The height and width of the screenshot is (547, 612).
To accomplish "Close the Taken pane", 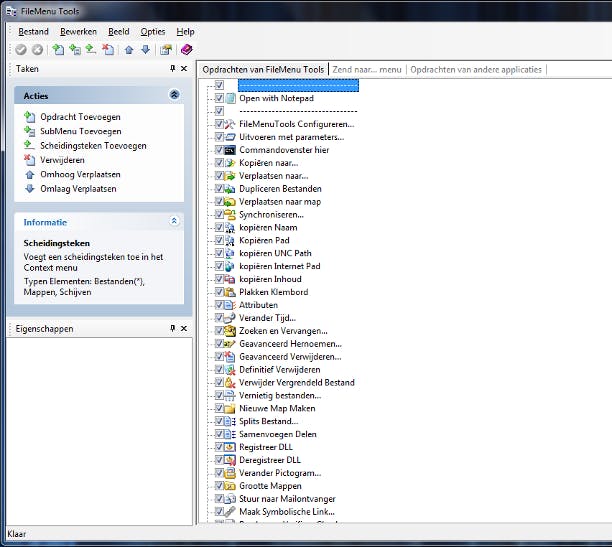I will coord(184,68).
